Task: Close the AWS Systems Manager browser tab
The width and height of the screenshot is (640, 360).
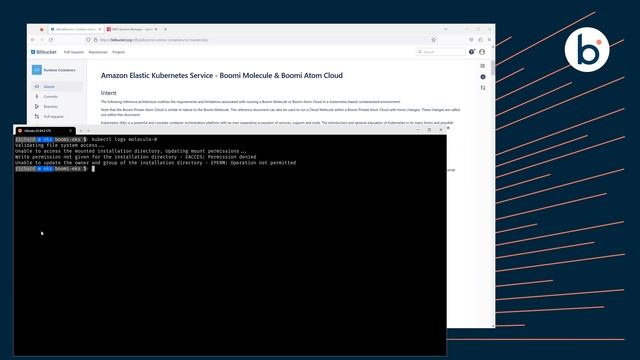Action: click(156, 29)
